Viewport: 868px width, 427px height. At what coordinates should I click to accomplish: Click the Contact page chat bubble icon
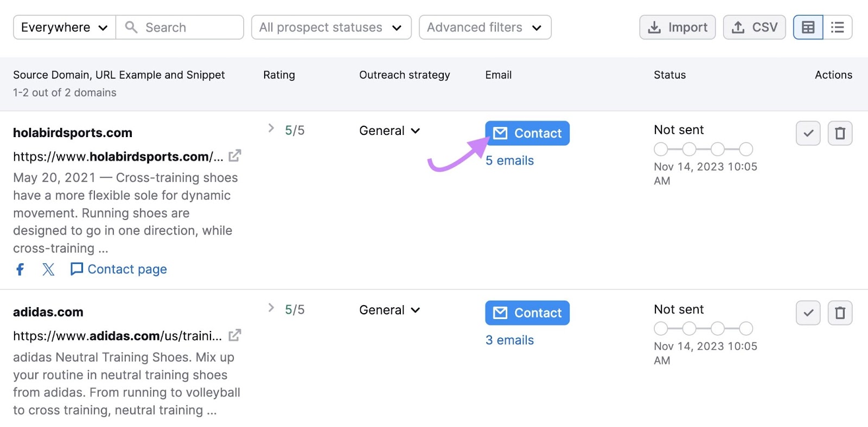77,269
